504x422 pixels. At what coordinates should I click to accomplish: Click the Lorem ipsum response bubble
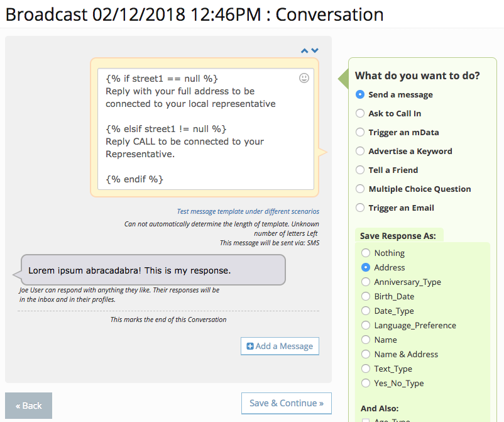153,270
